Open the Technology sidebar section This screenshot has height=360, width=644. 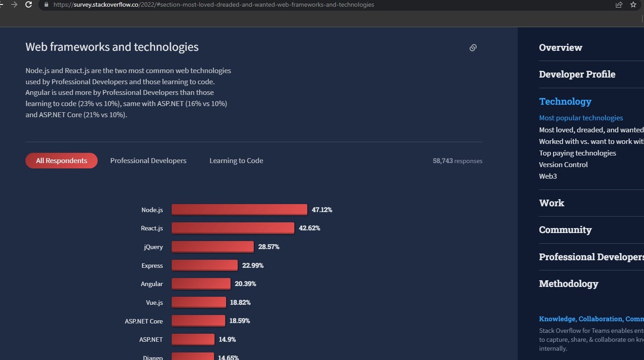click(x=565, y=102)
